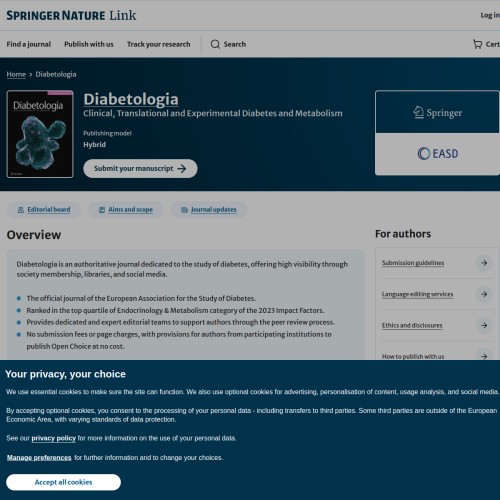
Task: Click arrow beside Ethics and disclosures
Action: 484,325
